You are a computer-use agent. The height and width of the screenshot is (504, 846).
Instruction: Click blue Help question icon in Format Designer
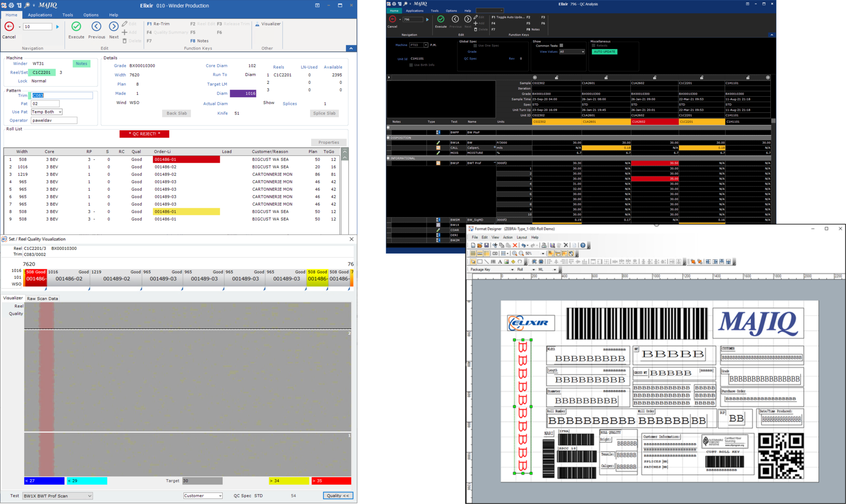[x=583, y=245]
